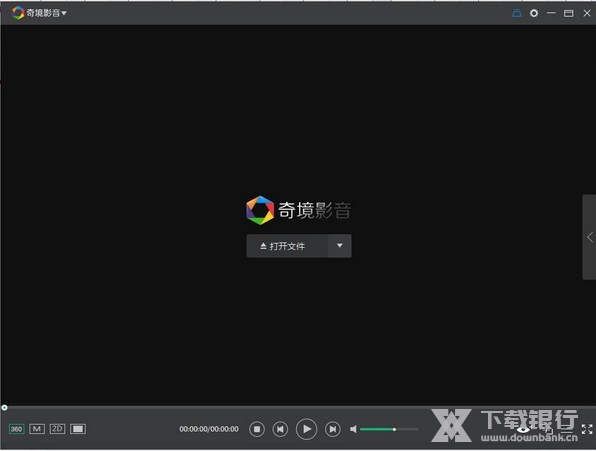Adjust the green volume slider
The image size is (596, 451).
tap(389, 429)
